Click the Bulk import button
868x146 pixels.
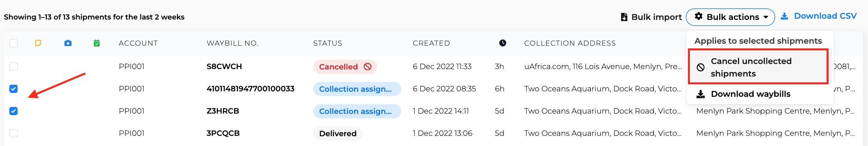coord(651,17)
